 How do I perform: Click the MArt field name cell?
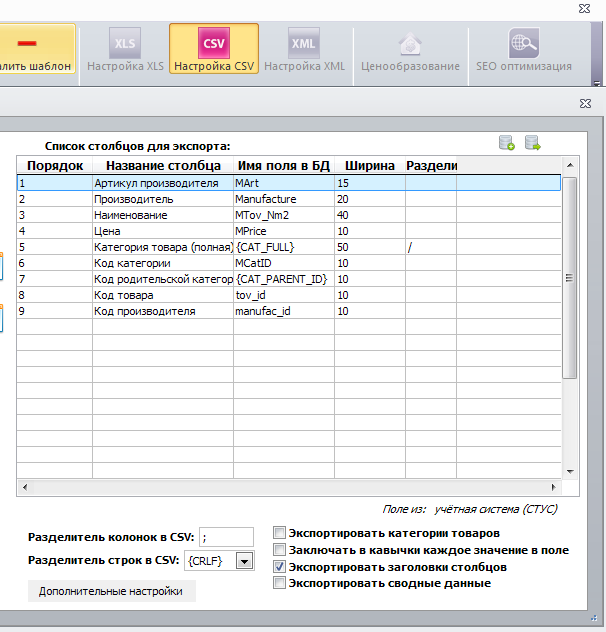pos(284,183)
